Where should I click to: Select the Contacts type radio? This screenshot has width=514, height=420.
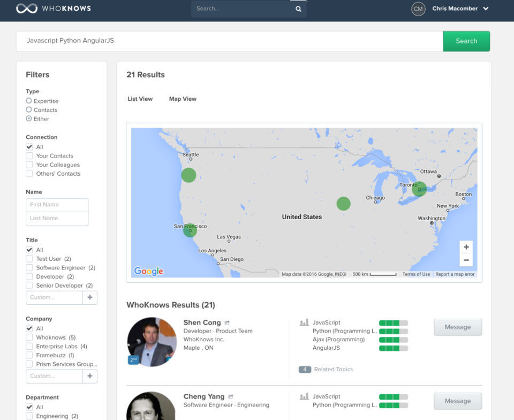29,109
